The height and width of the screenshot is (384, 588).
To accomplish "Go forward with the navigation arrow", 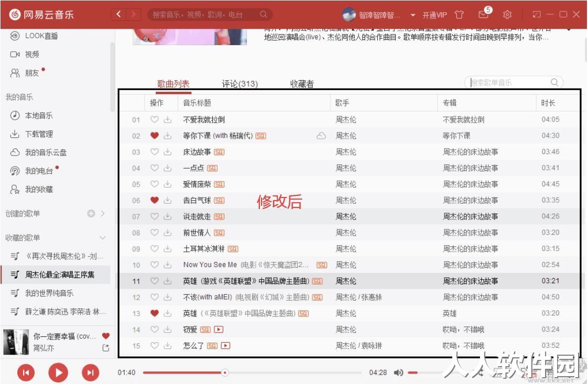I will click(134, 14).
